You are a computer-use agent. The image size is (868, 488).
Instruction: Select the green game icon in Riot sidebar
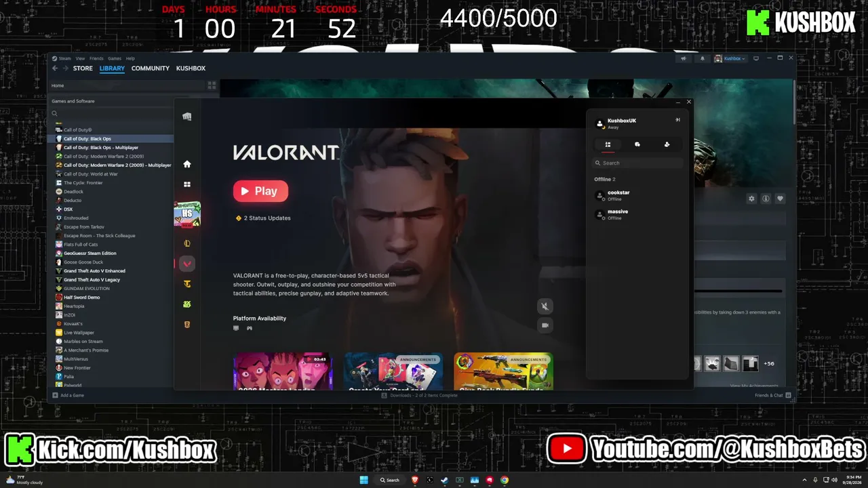point(187,304)
